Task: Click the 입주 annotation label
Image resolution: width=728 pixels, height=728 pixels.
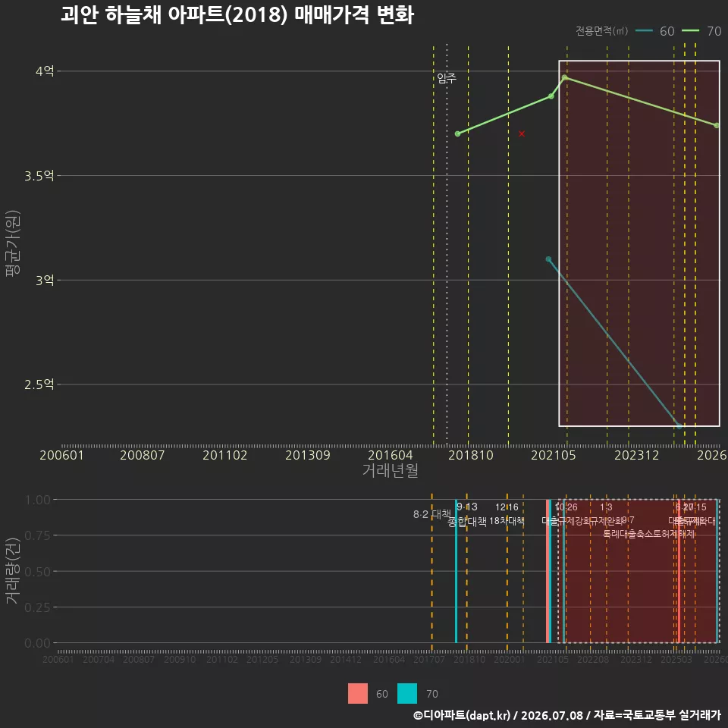Action: (x=447, y=78)
